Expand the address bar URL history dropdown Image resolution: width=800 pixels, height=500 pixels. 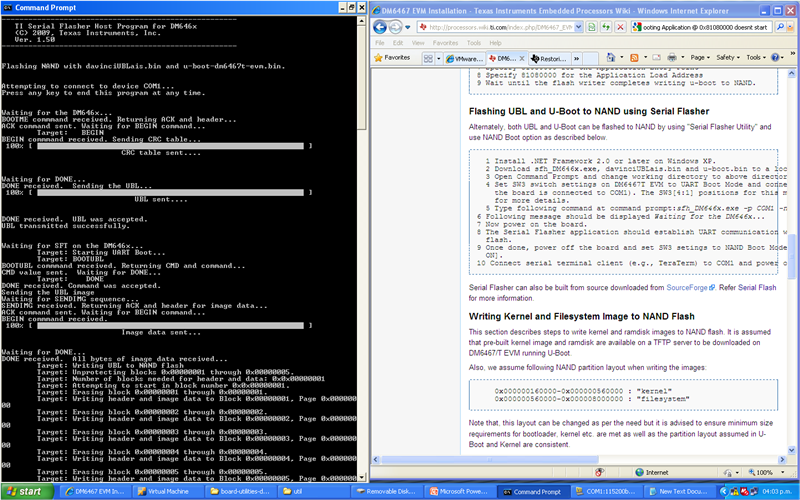point(579,27)
